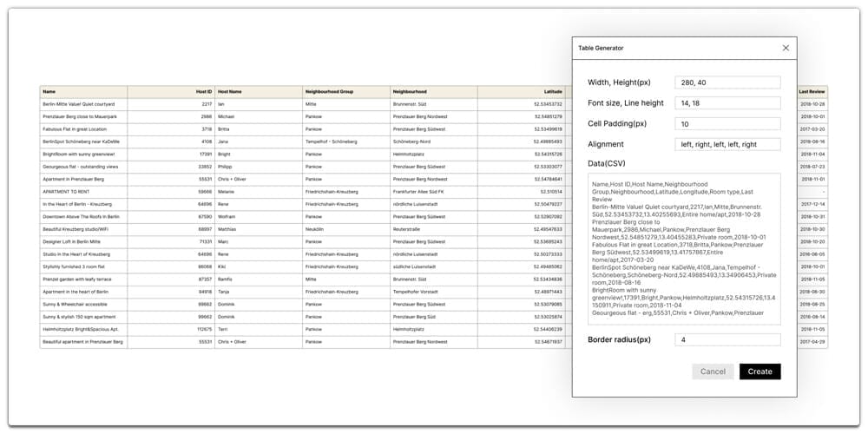The width and height of the screenshot is (868, 434).
Task: Click the 'Tempelhof - Schöneberg' group cell
Action: click(346, 141)
